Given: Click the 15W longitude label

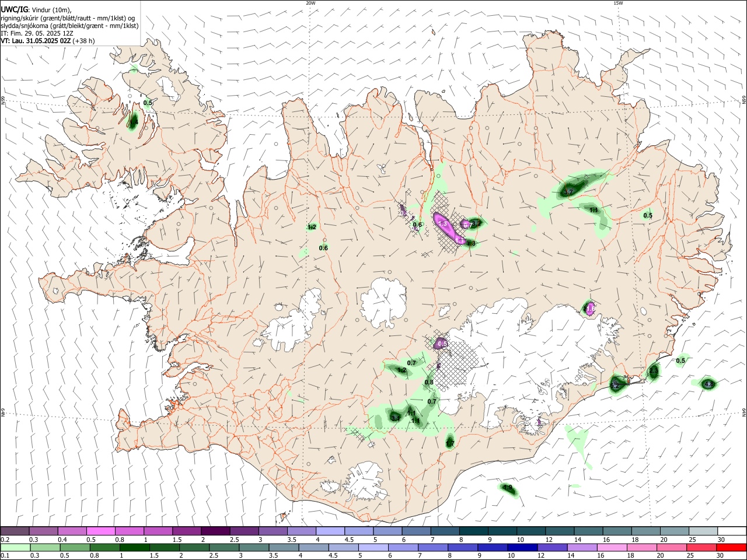Looking at the screenshot, I should (x=618, y=3).
